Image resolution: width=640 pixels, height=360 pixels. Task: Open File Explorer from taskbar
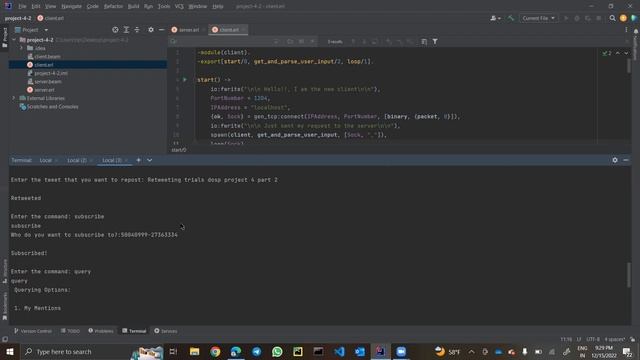[x=195, y=351]
